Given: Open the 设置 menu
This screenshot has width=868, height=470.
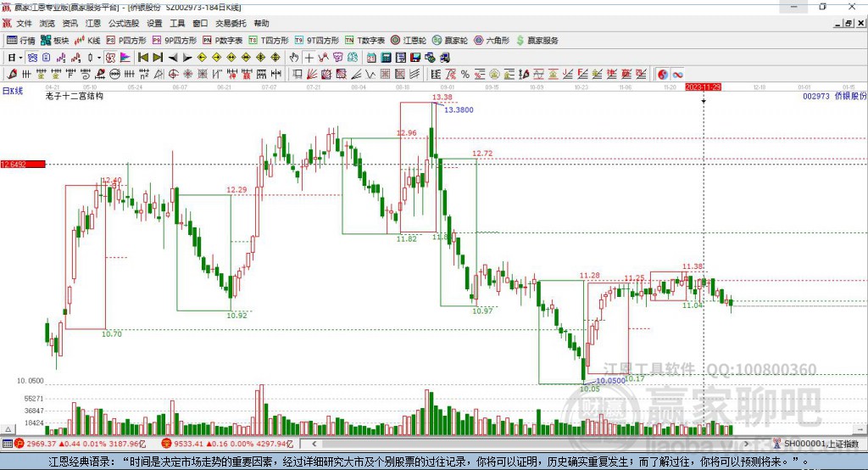Looking at the screenshot, I should (x=154, y=23).
